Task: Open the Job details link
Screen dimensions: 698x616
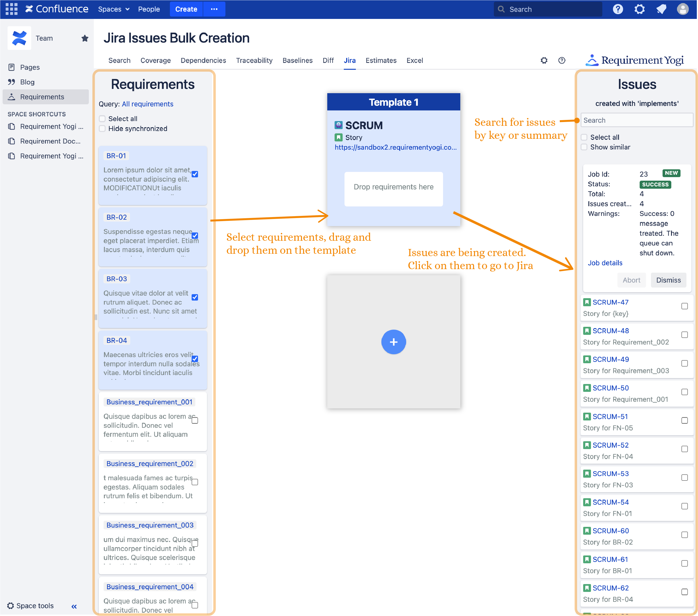Action: point(605,263)
